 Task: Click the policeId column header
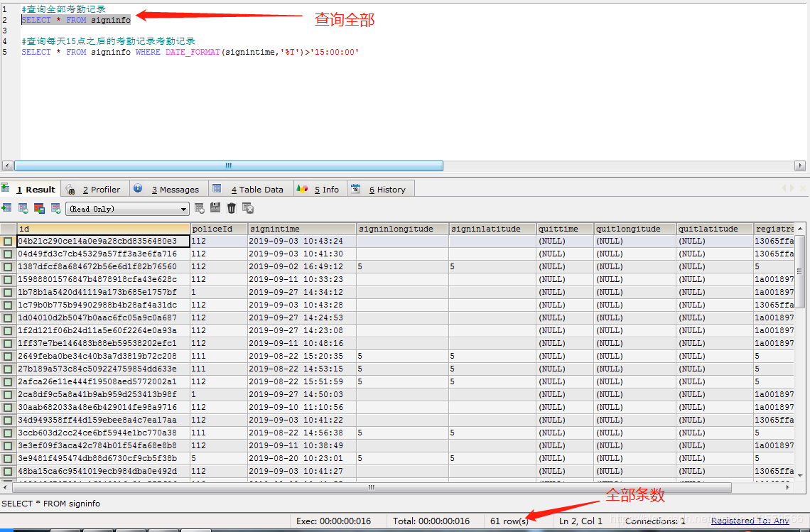219,229
